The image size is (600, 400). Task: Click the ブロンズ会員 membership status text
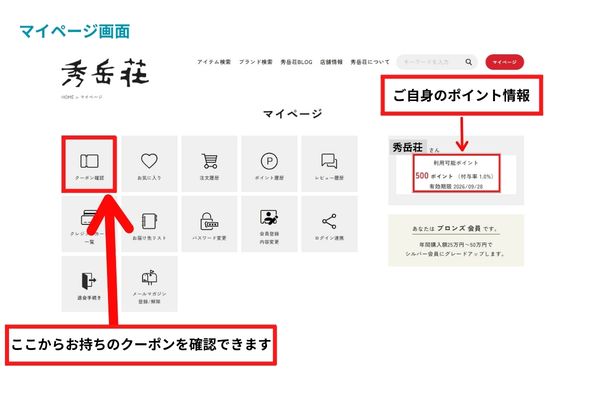458,229
